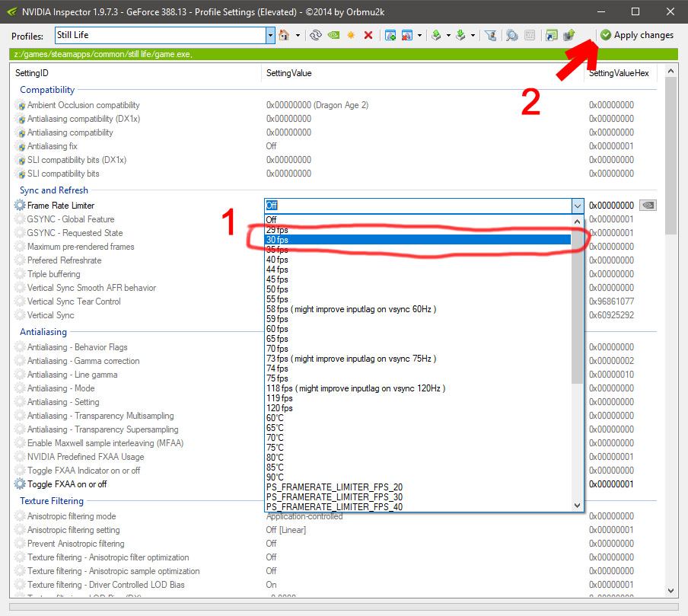This screenshot has width=688, height=616.
Task: Click gear icon beside Vertical Sync
Action: click(x=20, y=314)
